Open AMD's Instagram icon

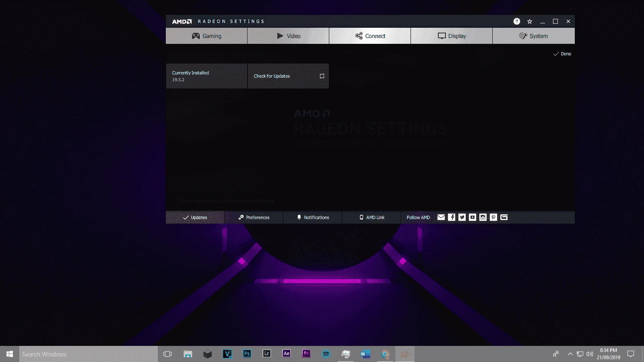483,217
